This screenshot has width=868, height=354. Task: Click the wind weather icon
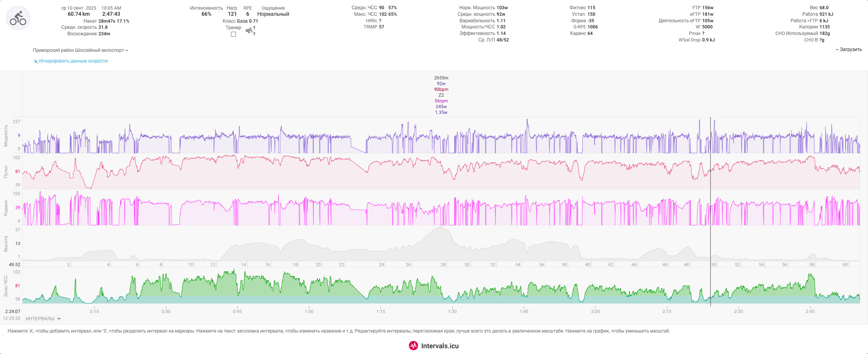click(249, 31)
